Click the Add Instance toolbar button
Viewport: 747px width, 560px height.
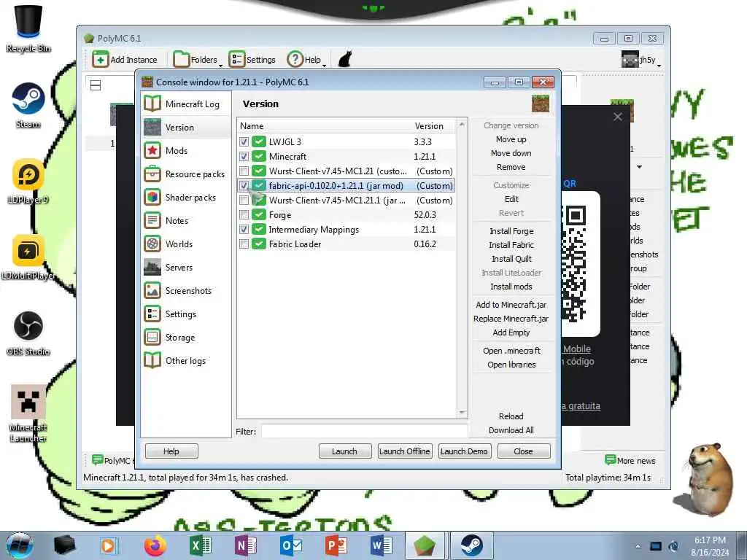click(125, 60)
